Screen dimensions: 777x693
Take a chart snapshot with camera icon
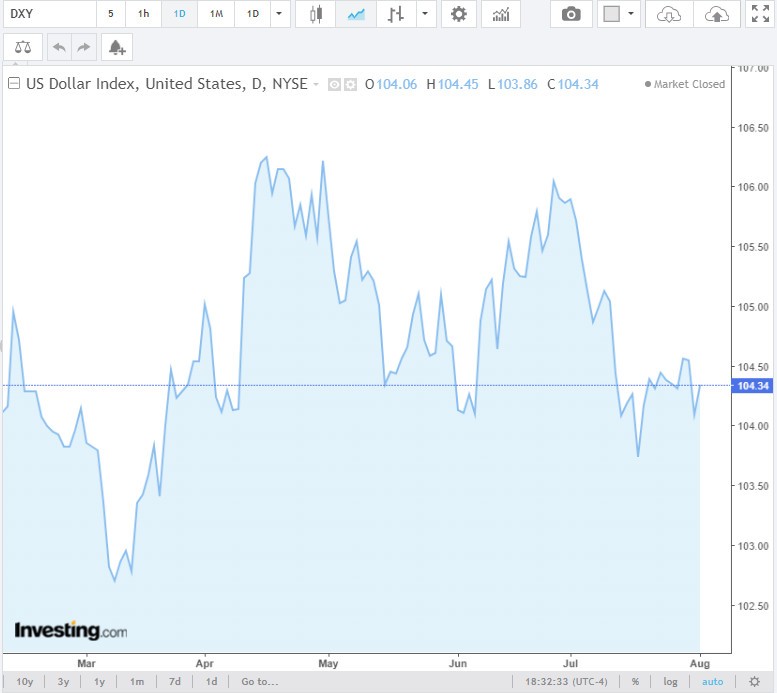570,14
